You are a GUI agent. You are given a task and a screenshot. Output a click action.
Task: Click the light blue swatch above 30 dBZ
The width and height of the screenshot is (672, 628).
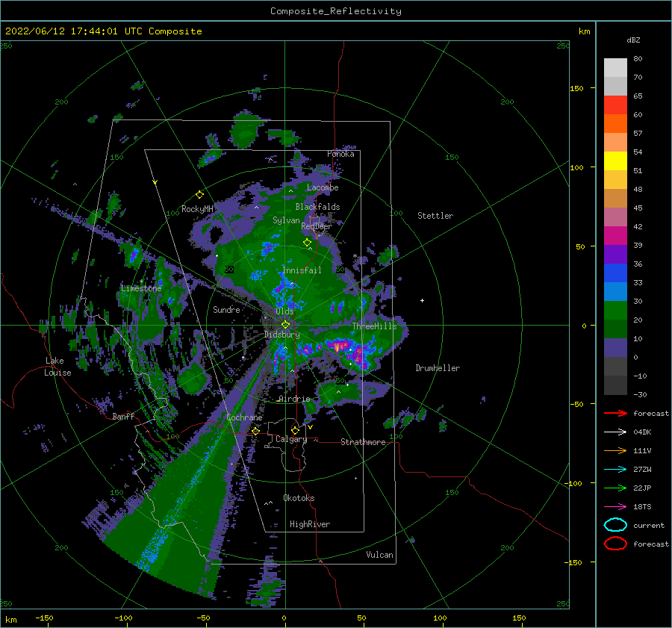pyautogui.click(x=615, y=292)
